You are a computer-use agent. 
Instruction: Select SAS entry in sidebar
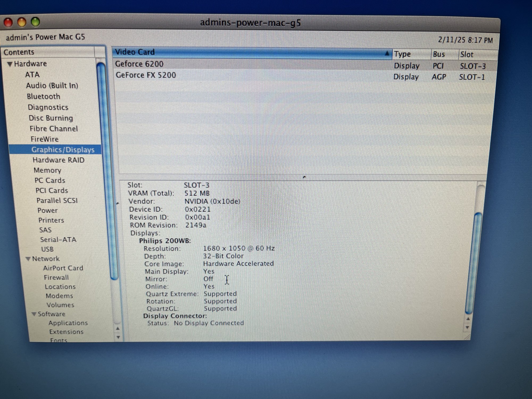click(x=45, y=230)
